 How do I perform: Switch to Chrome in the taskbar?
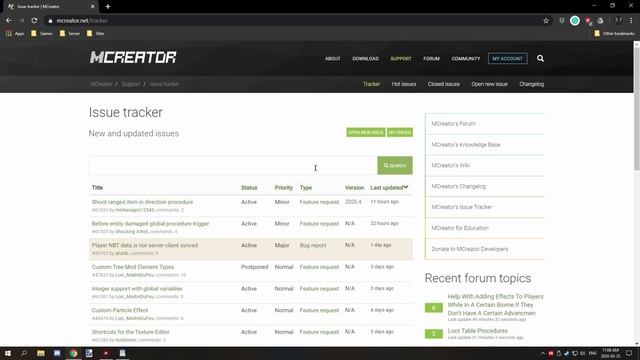(73, 353)
